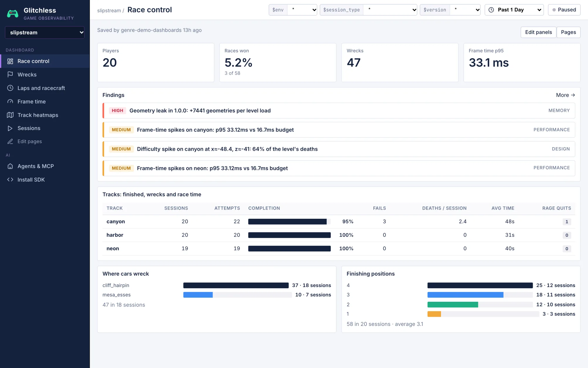Click the Track heatmaps map icon

pyautogui.click(x=10, y=115)
